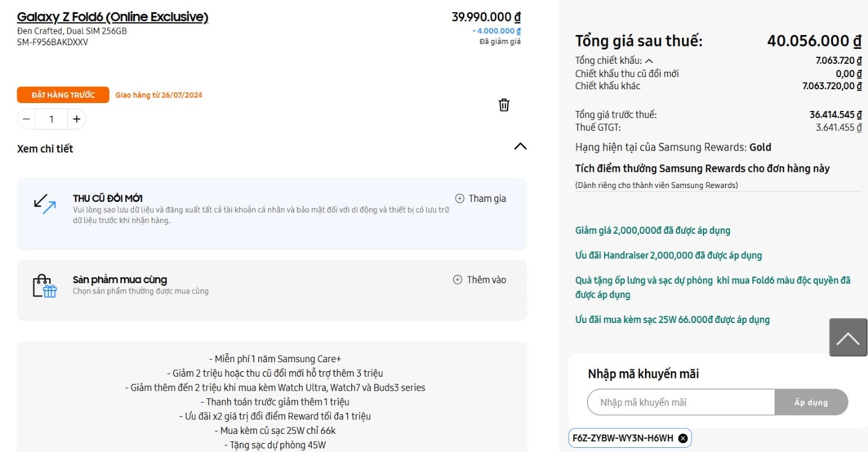
Task: Delete the Galaxy Z Fold6 from cart
Action: tap(504, 105)
